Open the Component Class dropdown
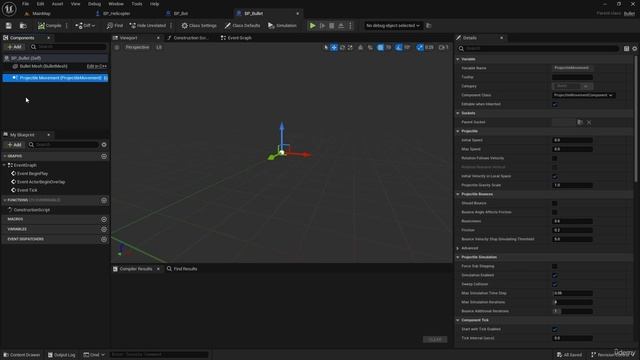Image resolution: width=640 pixels, height=360 pixels. point(584,95)
